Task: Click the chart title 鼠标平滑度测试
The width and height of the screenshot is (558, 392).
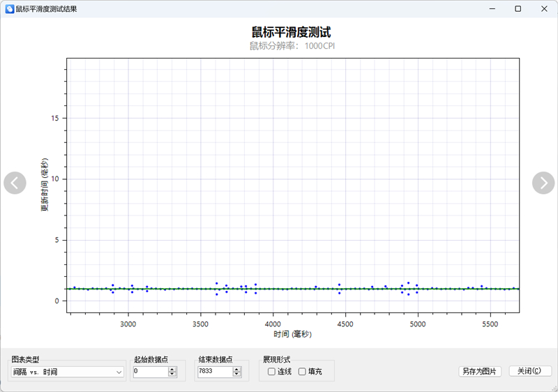Action: [291, 32]
